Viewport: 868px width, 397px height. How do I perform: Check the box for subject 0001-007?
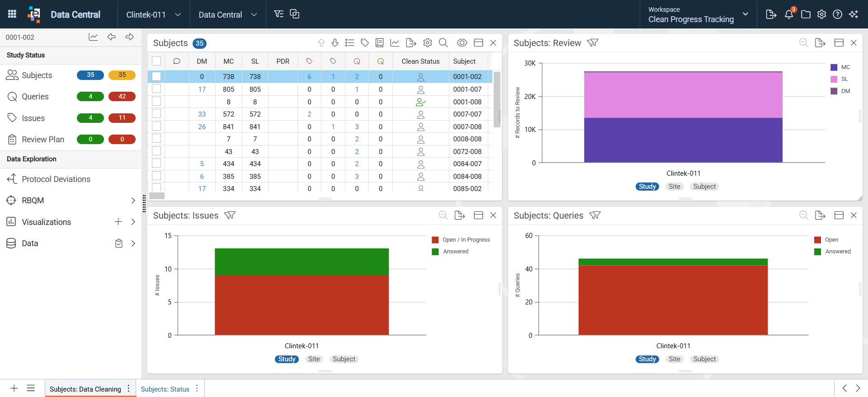156,89
